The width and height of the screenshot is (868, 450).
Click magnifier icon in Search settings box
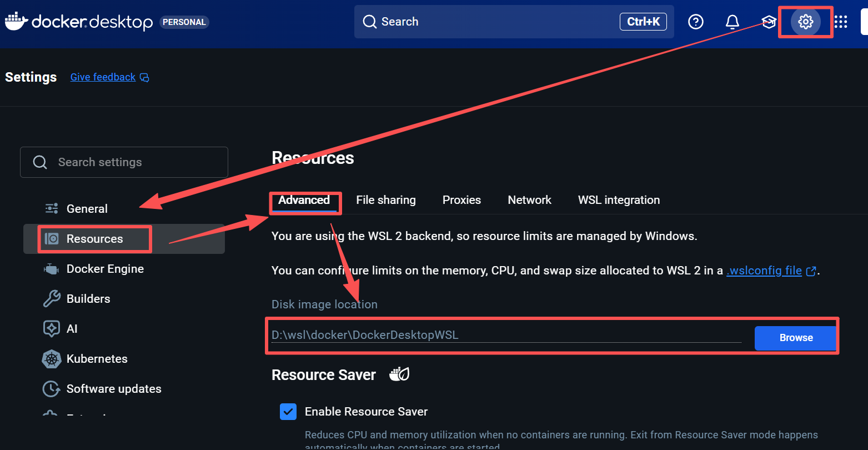pos(40,162)
